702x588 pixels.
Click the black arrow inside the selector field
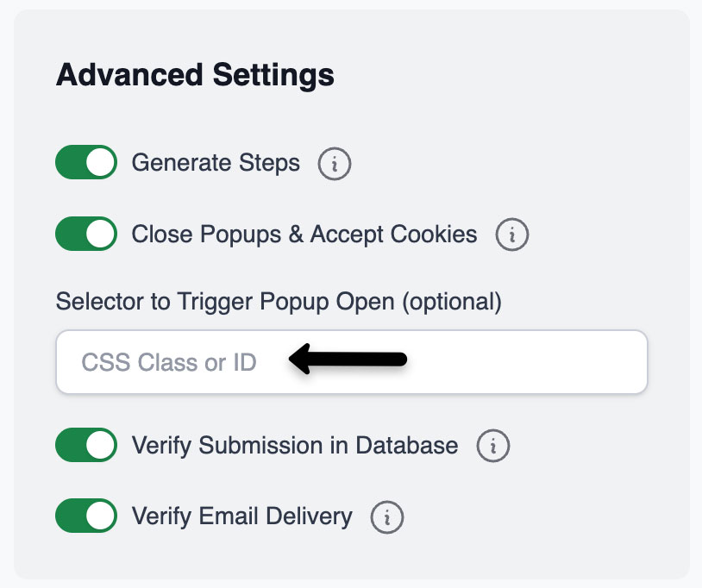(348, 360)
